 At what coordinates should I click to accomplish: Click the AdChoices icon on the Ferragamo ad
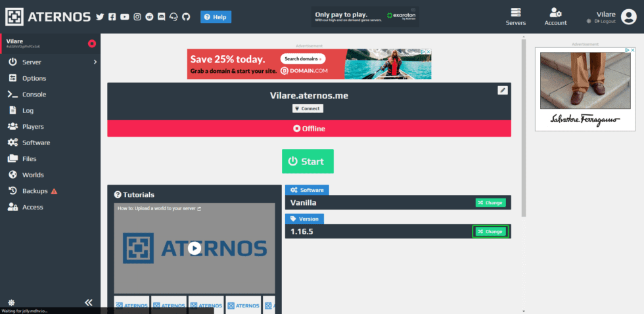point(628,50)
